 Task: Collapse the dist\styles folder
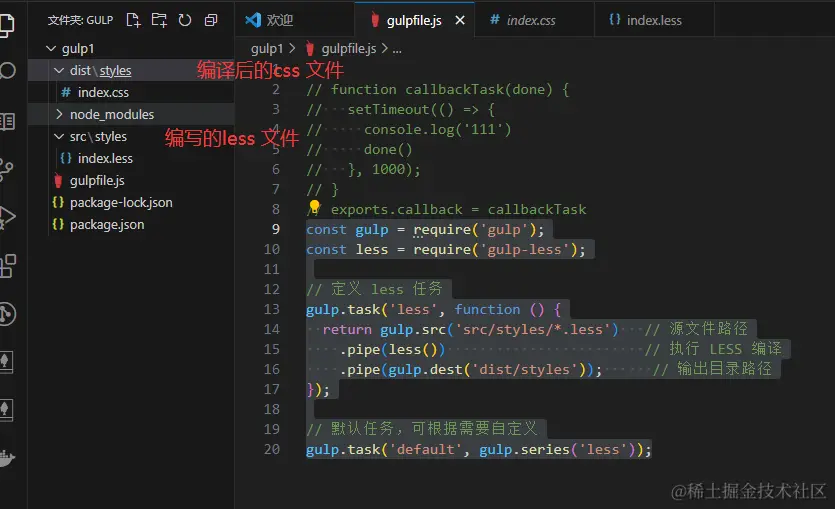click(59, 70)
